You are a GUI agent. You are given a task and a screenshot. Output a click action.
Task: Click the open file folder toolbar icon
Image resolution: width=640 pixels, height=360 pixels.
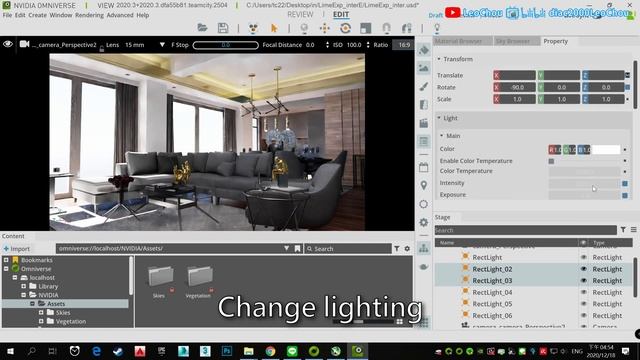tap(202, 28)
